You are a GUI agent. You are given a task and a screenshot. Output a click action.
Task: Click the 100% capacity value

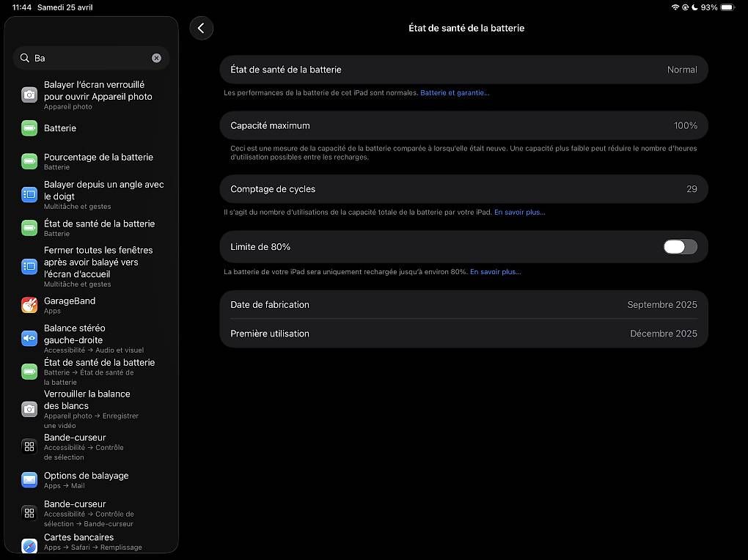(686, 125)
